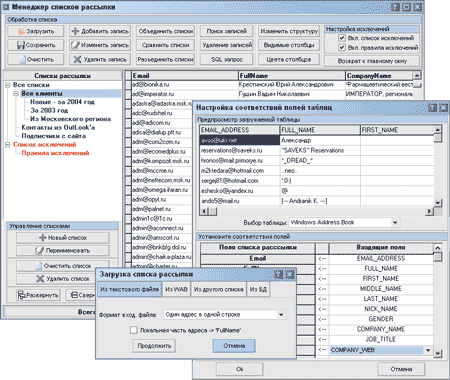
Task: Select the Новые - за 2004 год list
Action: click(x=62, y=102)
